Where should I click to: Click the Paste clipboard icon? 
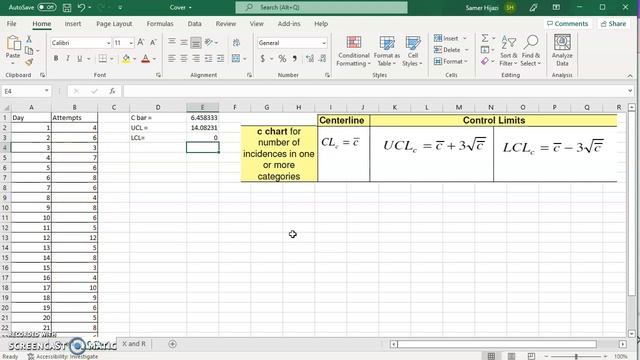(13, 43)
